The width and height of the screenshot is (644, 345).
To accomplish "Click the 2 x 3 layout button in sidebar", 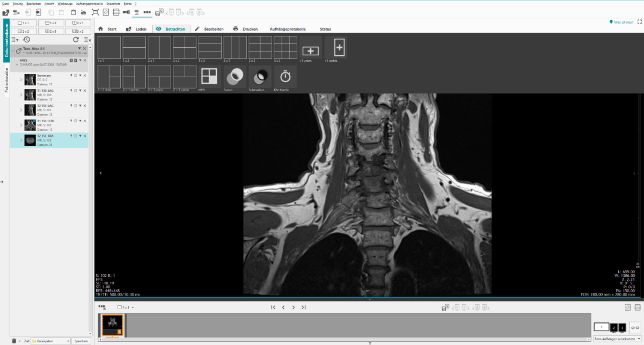I will [x=51, y=31].
